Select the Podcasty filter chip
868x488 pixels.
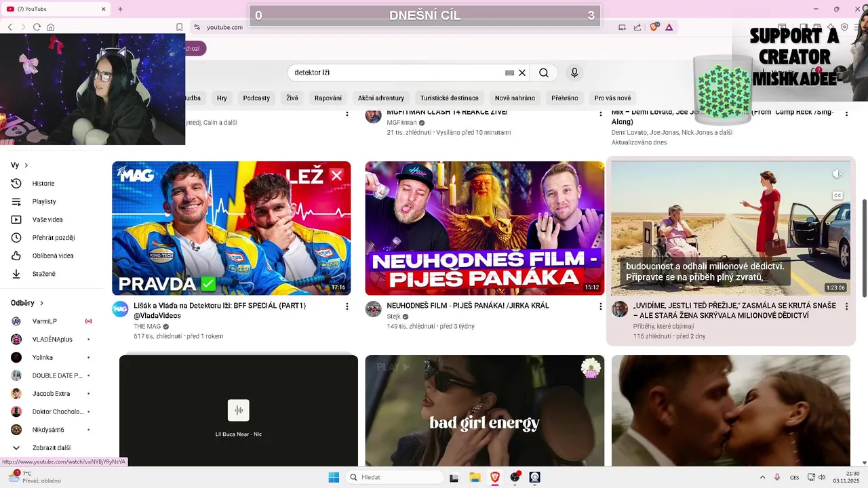(x=256, y=98)
